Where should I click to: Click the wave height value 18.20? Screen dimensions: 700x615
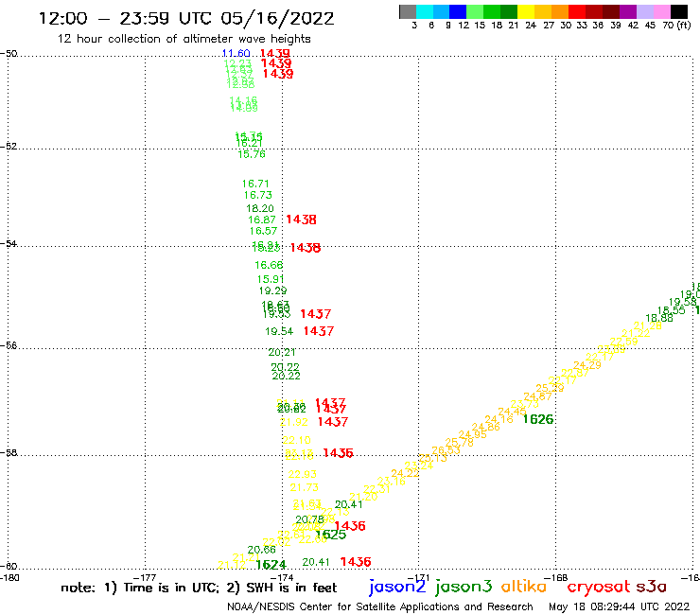coord(260,208)
